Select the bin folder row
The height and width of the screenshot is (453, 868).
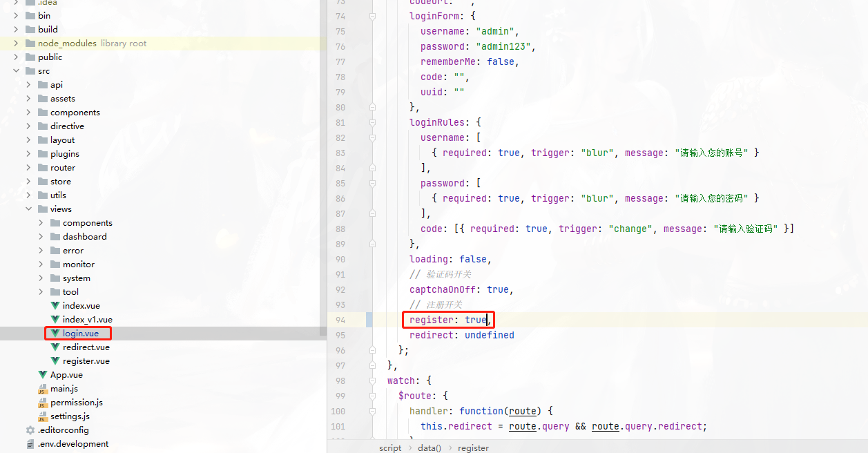pyautogui.click(x=164, y=16)
